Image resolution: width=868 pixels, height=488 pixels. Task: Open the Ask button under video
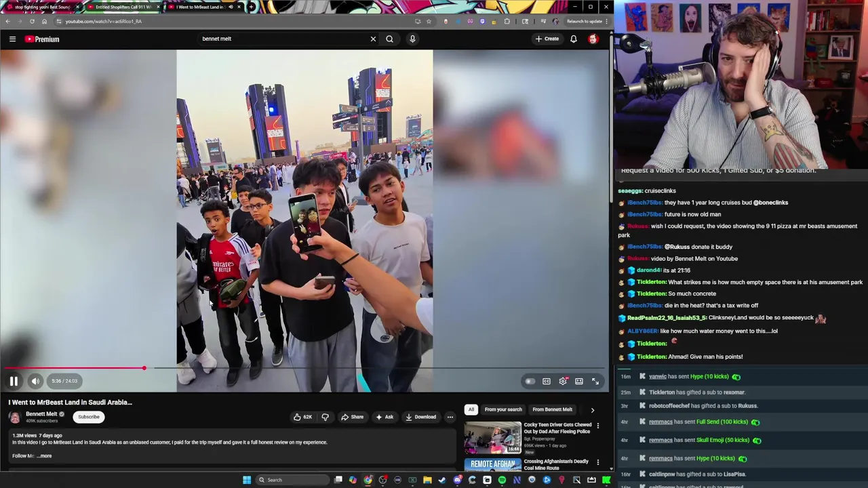point(384,417)
